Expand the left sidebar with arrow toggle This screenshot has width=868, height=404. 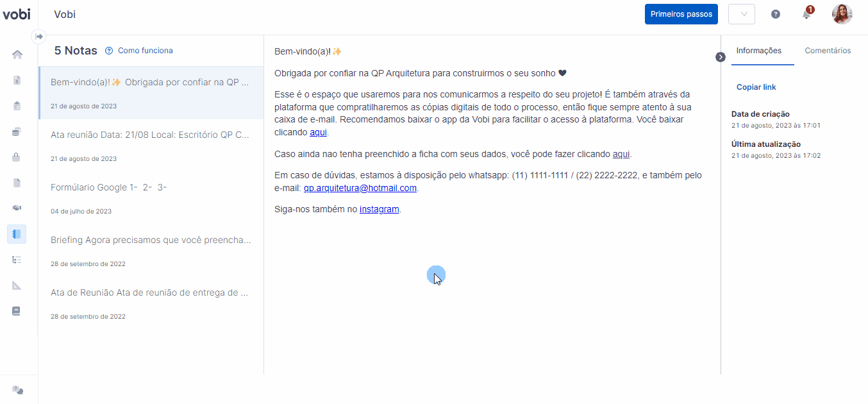[39, 37]
